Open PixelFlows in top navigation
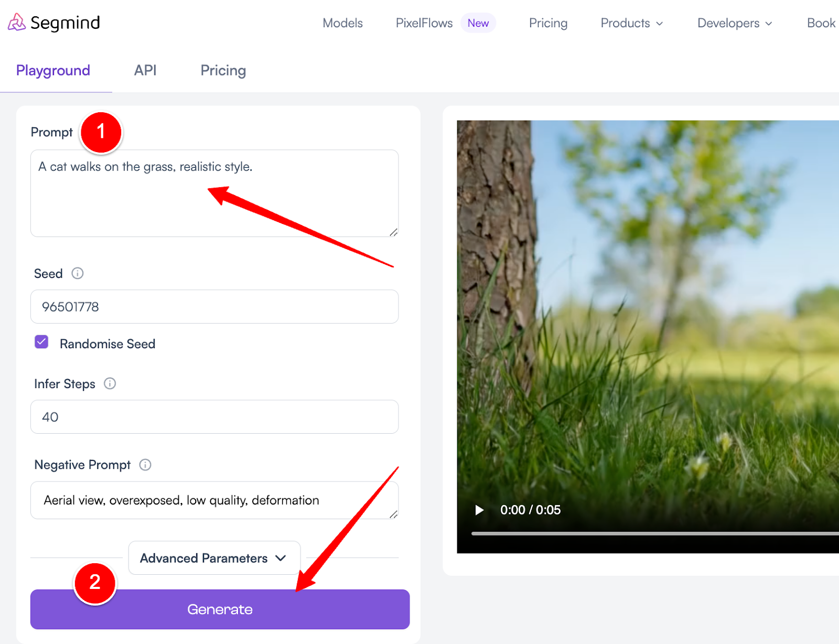839x644 pixels. (424, 23)
